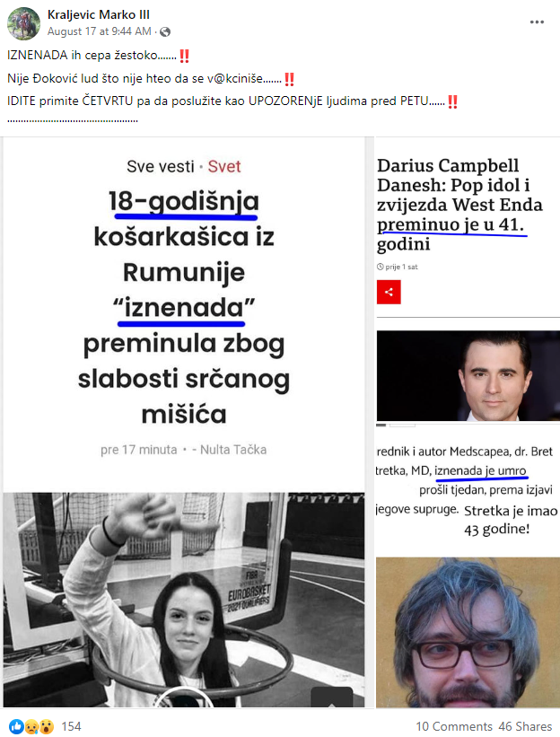
Task: Click the wow face reaction icon
Action: pyautogui.click(x=46, y=726)
